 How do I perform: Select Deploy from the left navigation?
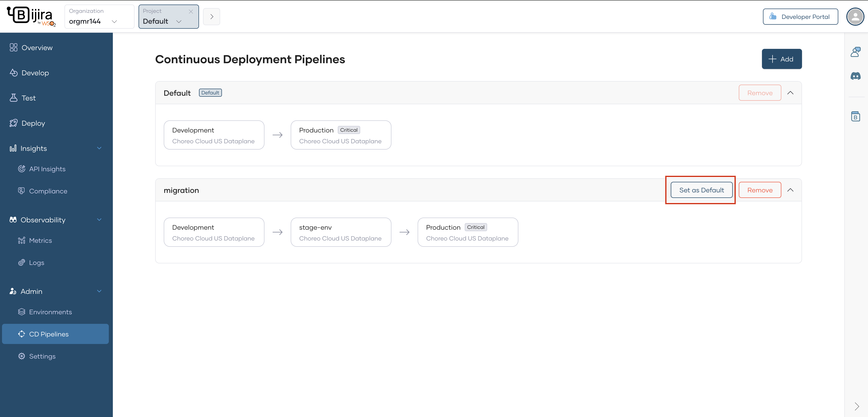pos(33,123)
